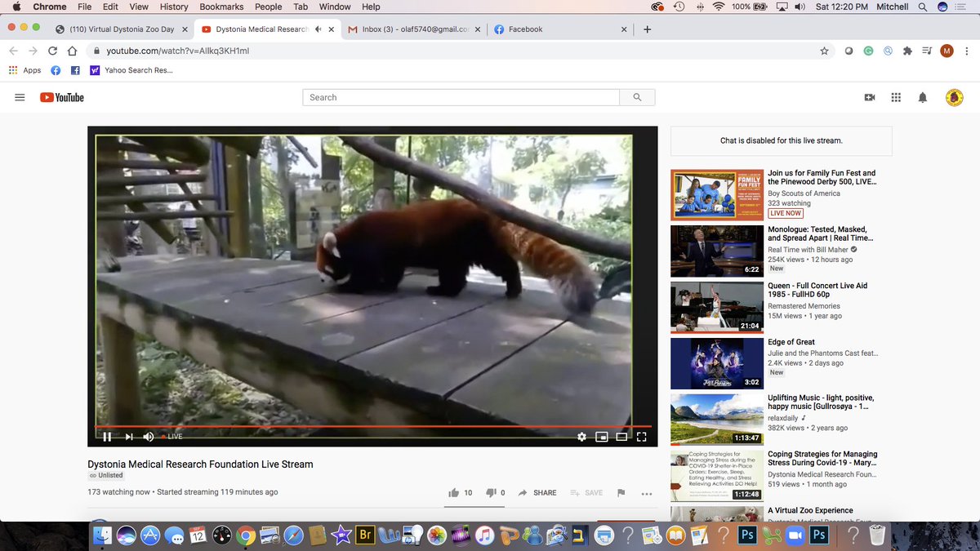Viewport: 980px width, 551px height.
Task: Switch video to miniplayer
Action: [x=602, y=437]
